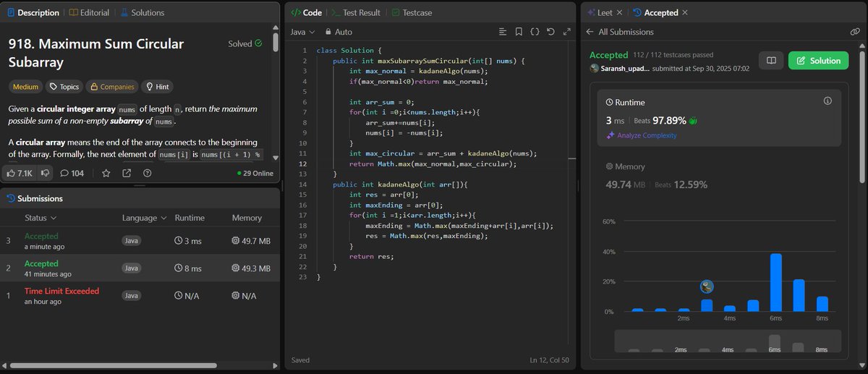Click the 29 Online indicator

255,174
